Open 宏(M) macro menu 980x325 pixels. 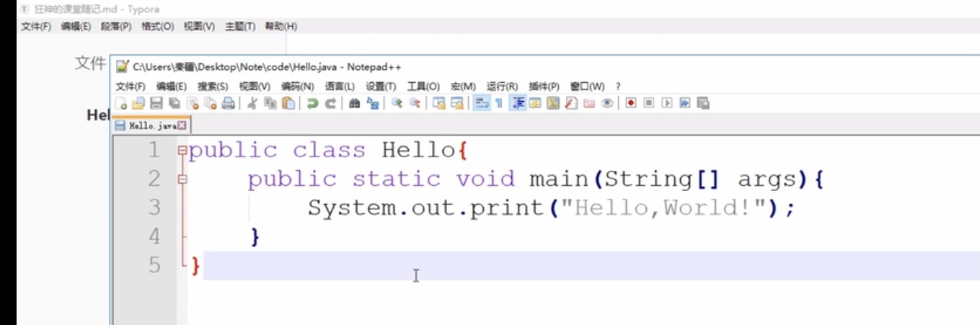click(x=463, y=86)
